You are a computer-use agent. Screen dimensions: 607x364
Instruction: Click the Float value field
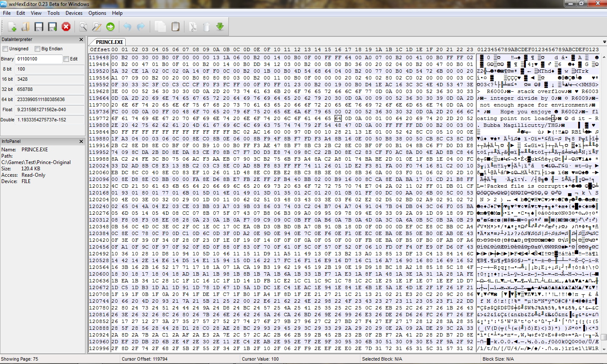point(49,110)
